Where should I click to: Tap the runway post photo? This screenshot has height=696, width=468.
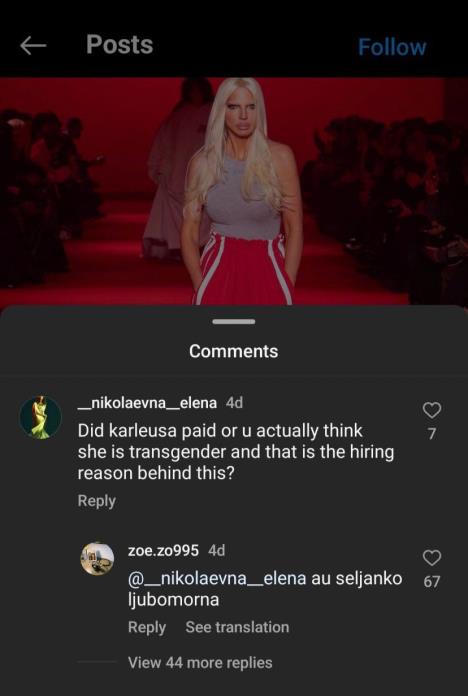(x=234, y=192)
